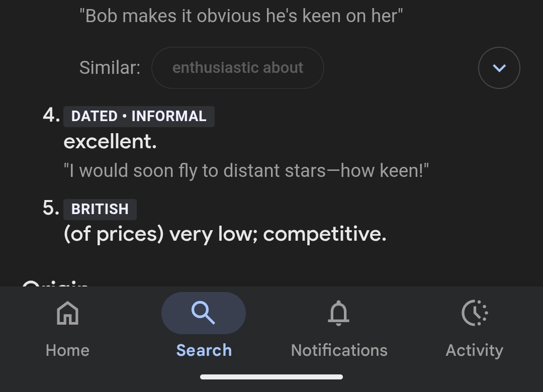543x392 pixels.
Task: Tap the Activity clock icon
Action: tap(475, 313)
